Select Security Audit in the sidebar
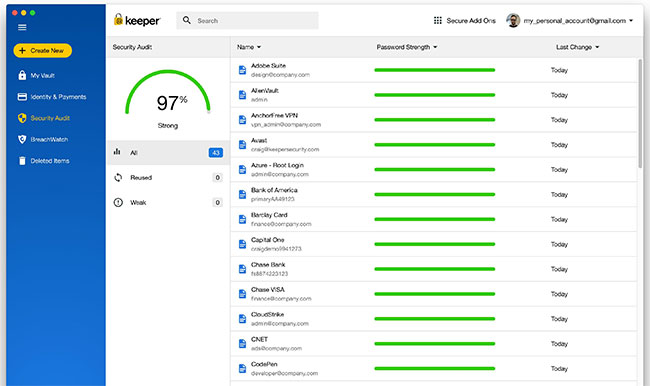Viewport: 650px width, 386px height. click(x=44, y=118)
